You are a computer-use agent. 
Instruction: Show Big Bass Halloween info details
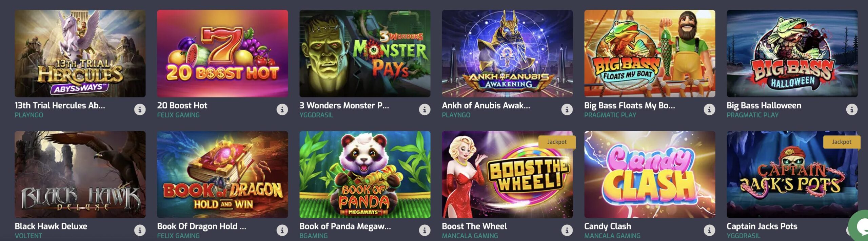pyautogui.click(x=852, y=109)
